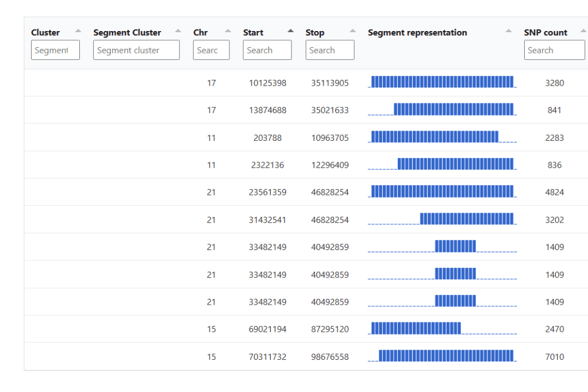
Task: Click segment bar for start 10125398 row
Action: tap(442, 82)
